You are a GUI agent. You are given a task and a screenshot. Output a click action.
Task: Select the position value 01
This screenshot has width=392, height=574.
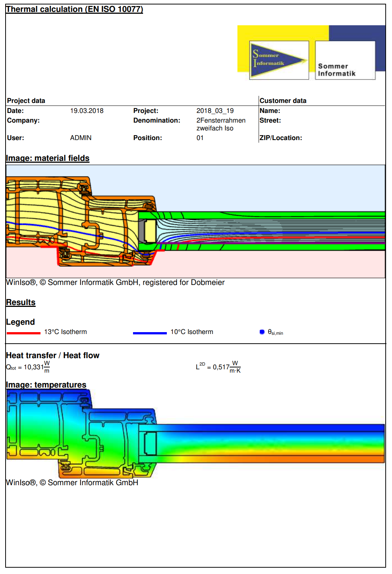click(x=200, y=138)
